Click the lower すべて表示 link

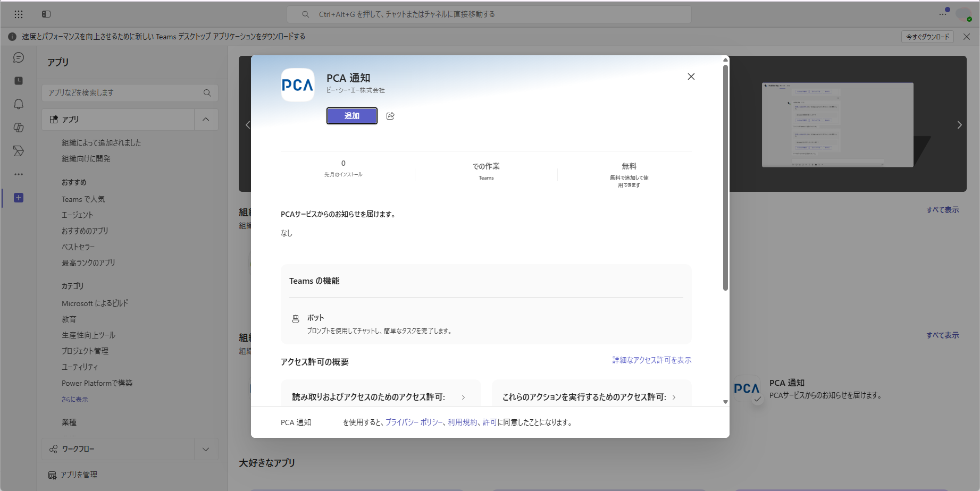tap(943, 335)
